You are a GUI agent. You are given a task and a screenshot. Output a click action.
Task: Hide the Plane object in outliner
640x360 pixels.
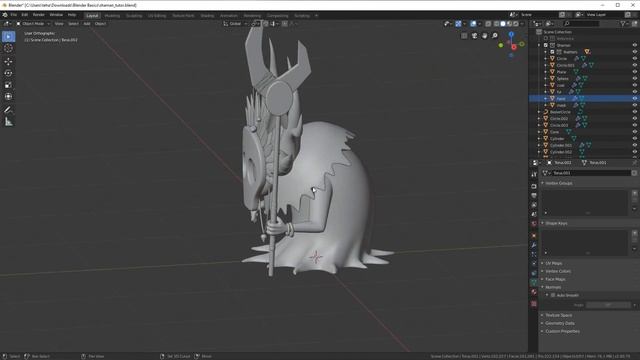[635, 72]
